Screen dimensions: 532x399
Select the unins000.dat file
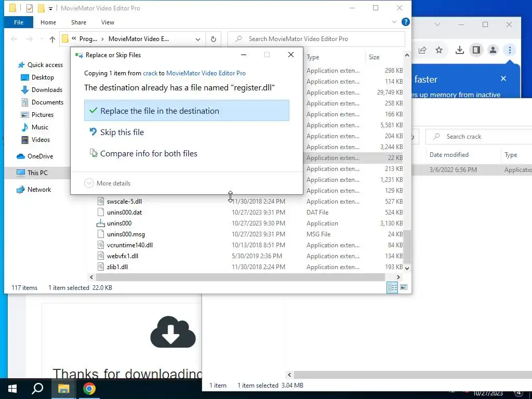(x=124, y=212)
